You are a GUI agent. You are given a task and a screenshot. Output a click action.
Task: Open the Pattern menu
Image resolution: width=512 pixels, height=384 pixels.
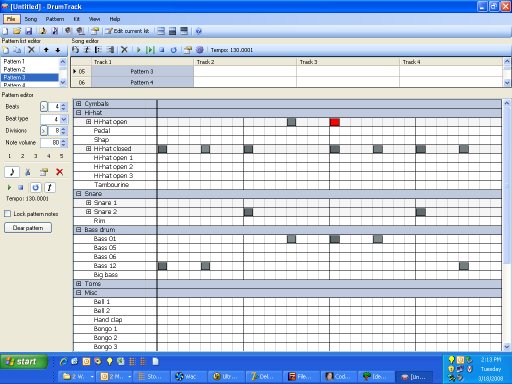coord(55,19)
